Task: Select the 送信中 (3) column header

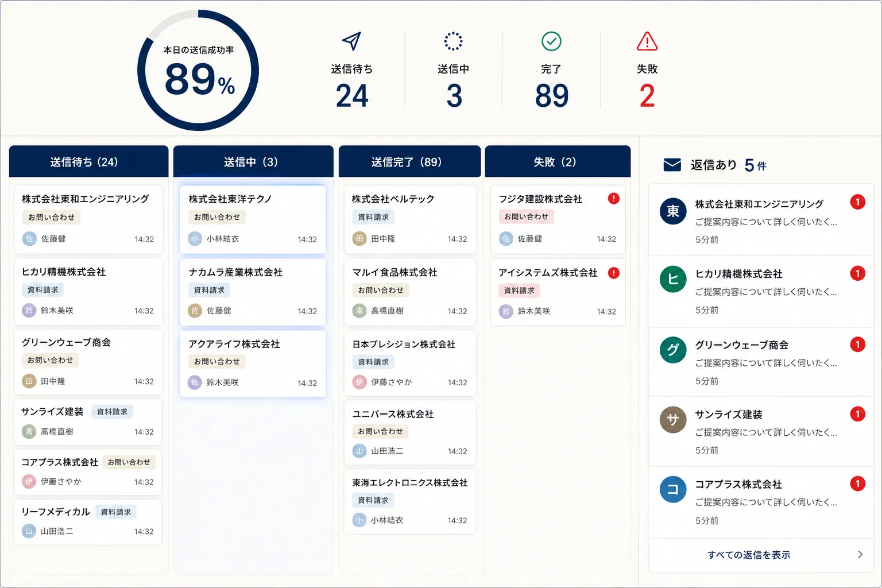Action: pyautogui.click(x=253, y=161)
